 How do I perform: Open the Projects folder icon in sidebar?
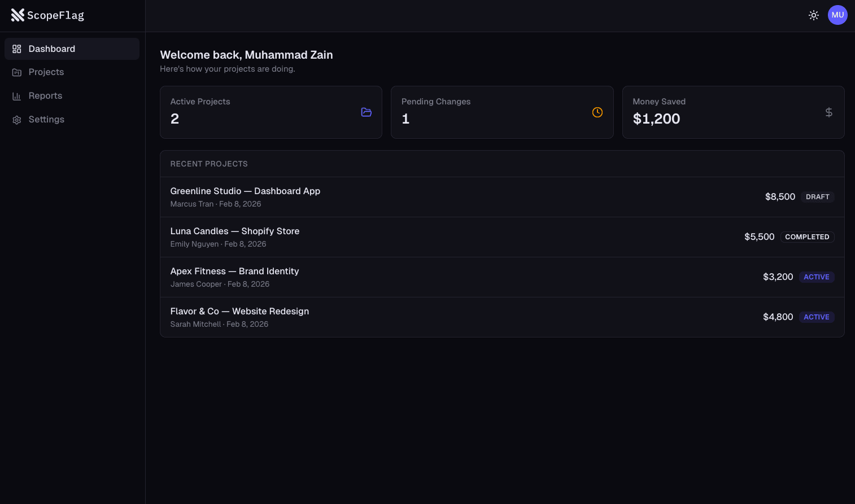pos(17,72)
